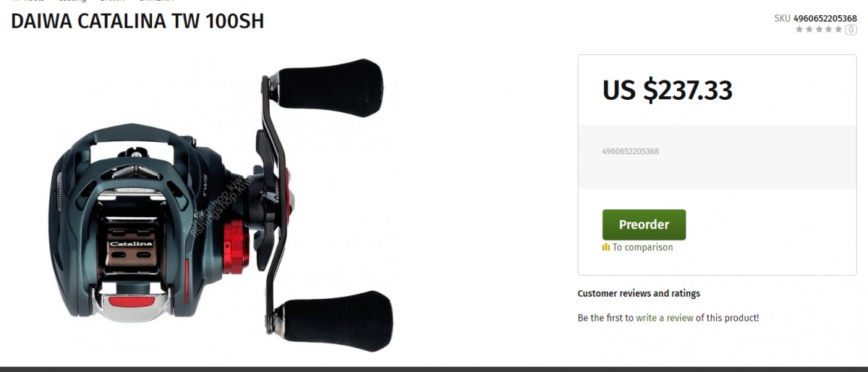Click the Customer reviews and ratings heading
Viewport: 868px width, 372px height.
[x=639, y=294]
